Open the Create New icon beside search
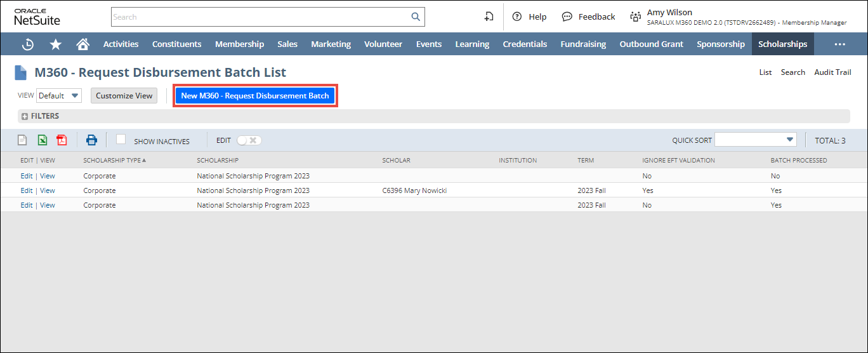Viewport: 868px width, 353px height. pyautogui.click(x=489, y=17)
